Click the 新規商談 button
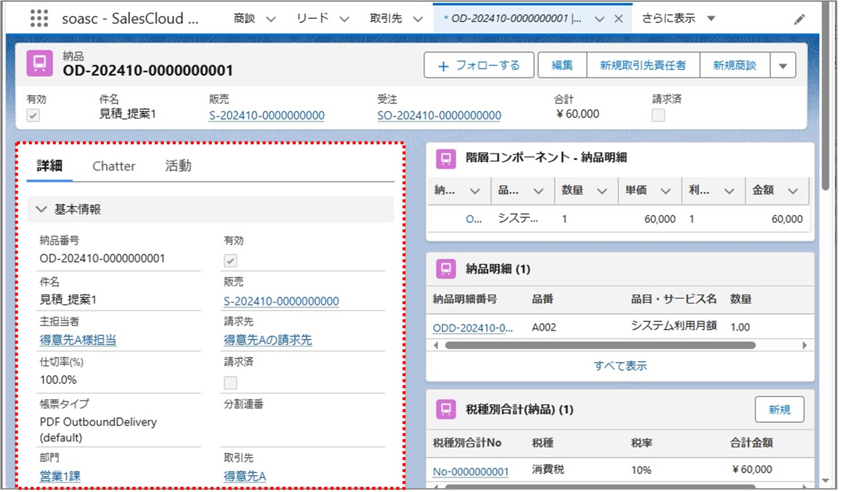This screenshot has height=492, width=868. click(735, 66)
